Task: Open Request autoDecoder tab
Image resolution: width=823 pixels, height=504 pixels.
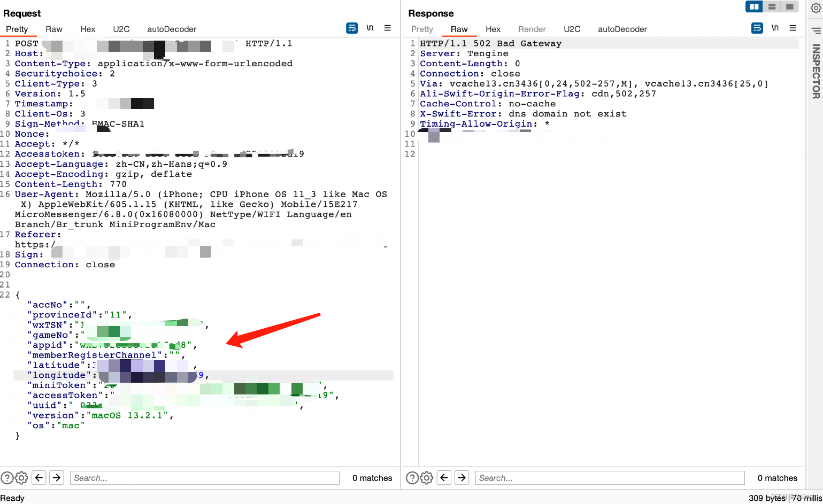Action: 172,29
